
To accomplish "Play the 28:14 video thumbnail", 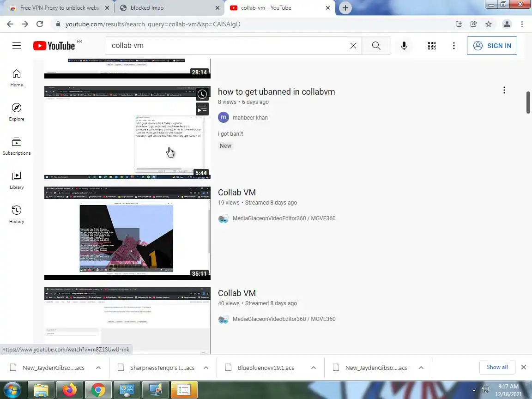I will tap(127, 68).
